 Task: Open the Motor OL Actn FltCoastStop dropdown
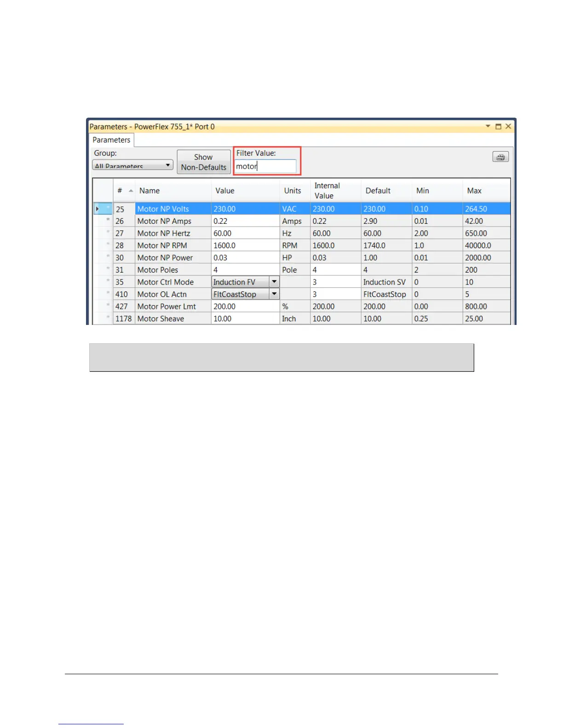(274, 294)
